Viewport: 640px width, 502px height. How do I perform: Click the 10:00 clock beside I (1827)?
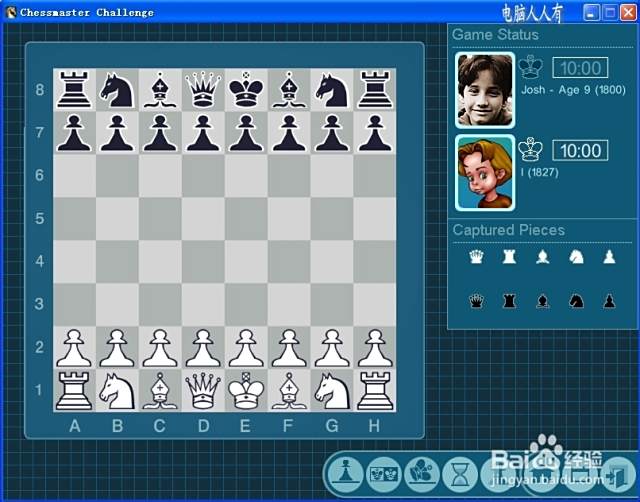[580, 151]
